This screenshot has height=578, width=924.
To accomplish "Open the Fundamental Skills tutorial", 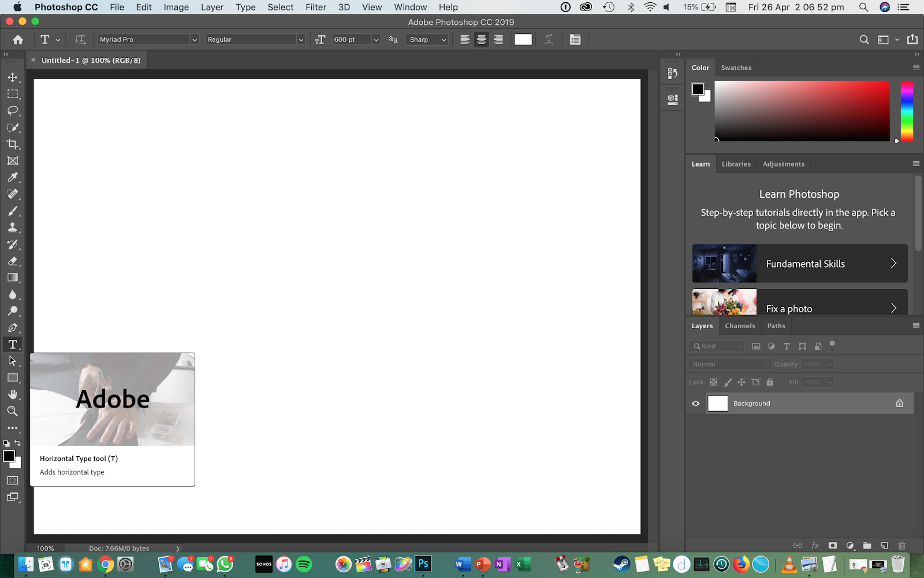I will pyautogui.click(x=799, y=263).
